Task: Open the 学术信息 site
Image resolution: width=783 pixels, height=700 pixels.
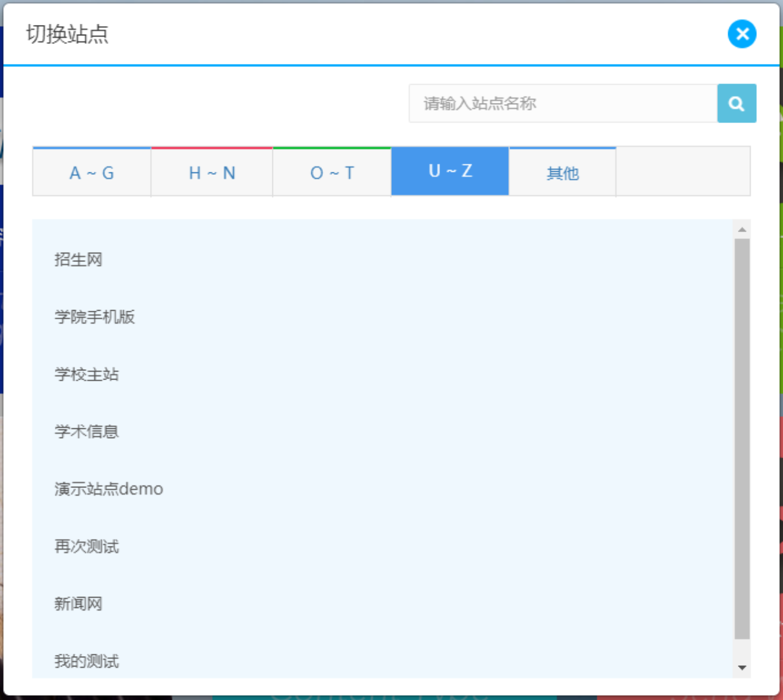Action: pyautogui.click(x=87, y=431)
